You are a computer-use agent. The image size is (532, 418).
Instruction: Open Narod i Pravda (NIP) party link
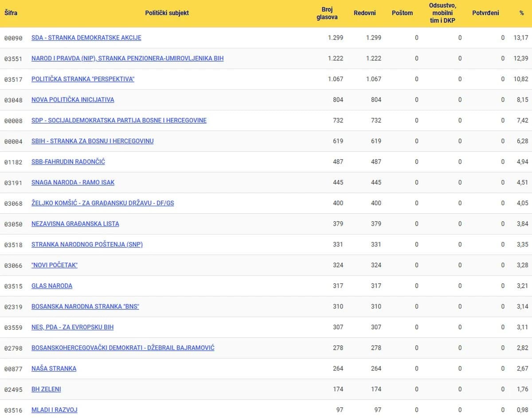[x=128, y=59]
